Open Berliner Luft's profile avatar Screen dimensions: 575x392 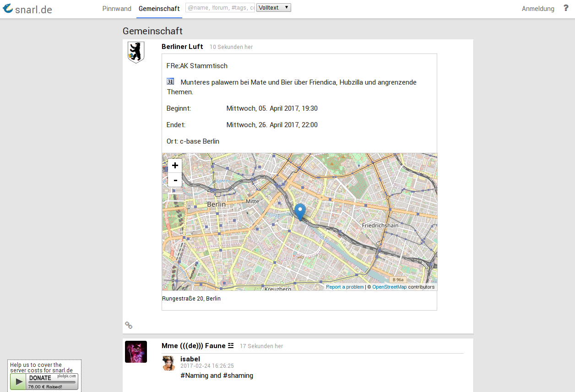tap(136, 52)
